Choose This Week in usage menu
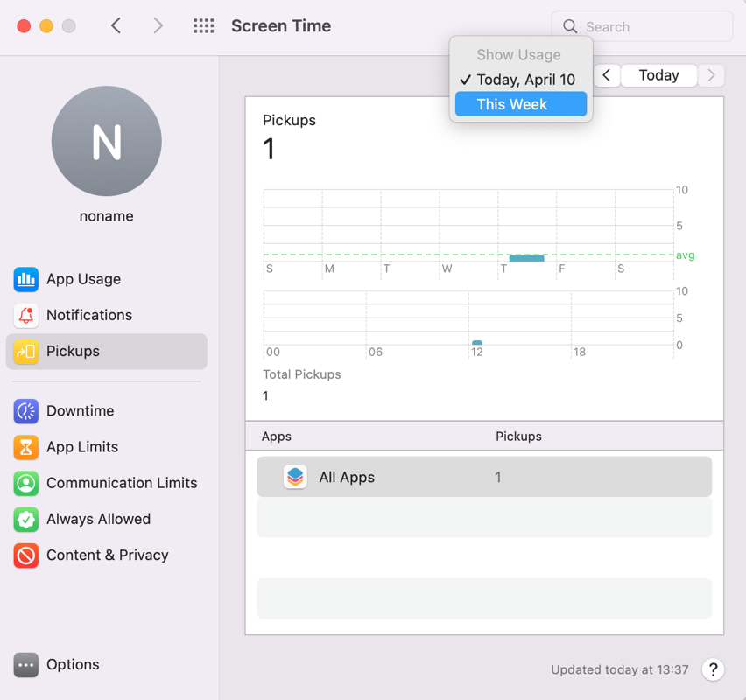The width and height of the screenshot is (746, 700). point(520,104)
